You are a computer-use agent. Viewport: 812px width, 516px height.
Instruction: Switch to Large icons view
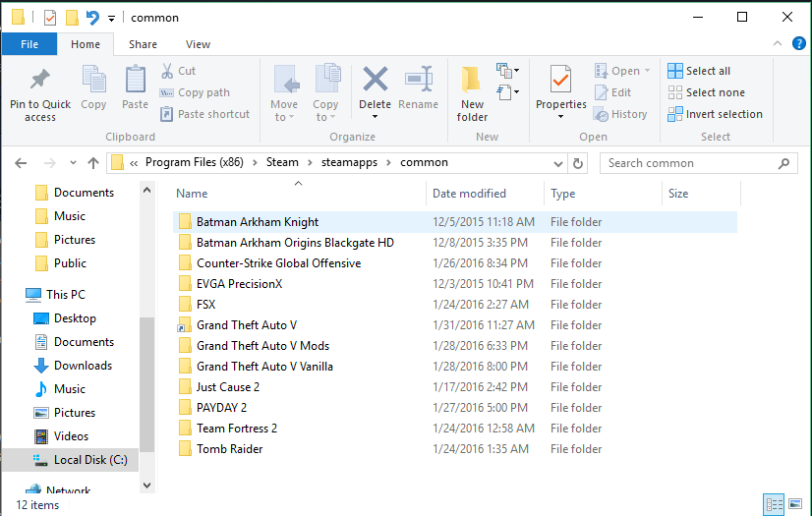(x=795, y=504)
